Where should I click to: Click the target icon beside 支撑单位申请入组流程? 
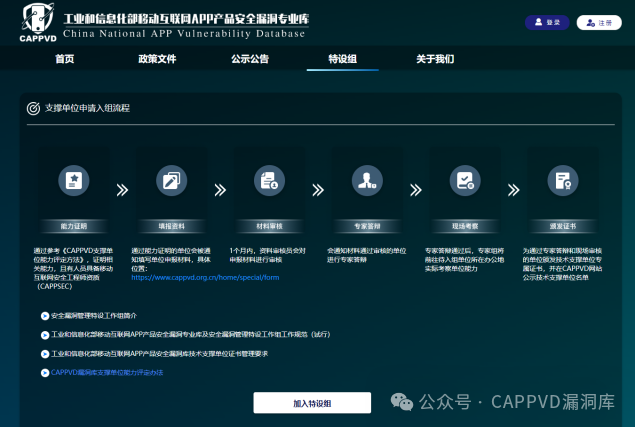pos(33,108)
